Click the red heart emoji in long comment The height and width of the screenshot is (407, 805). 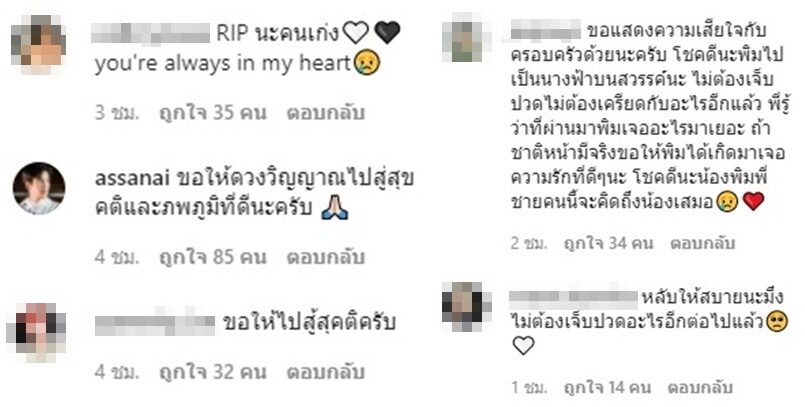(753, 201)
